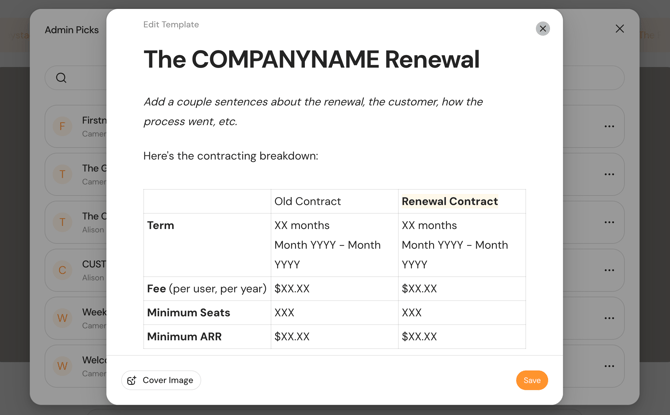Close the Admin Picks panel

coord(619,29)
